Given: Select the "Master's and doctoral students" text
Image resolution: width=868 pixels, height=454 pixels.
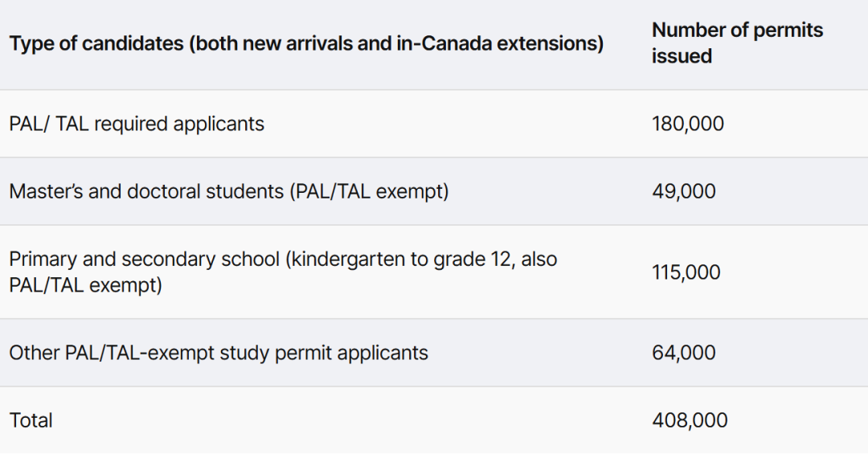Looking at the screenshot, I should [x=145, y=191].
